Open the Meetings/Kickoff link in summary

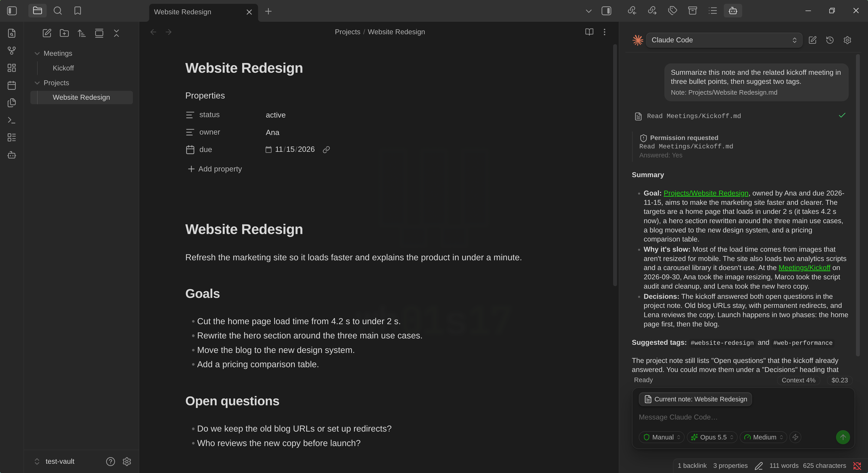pyautogui.click(x=804, y=268)
